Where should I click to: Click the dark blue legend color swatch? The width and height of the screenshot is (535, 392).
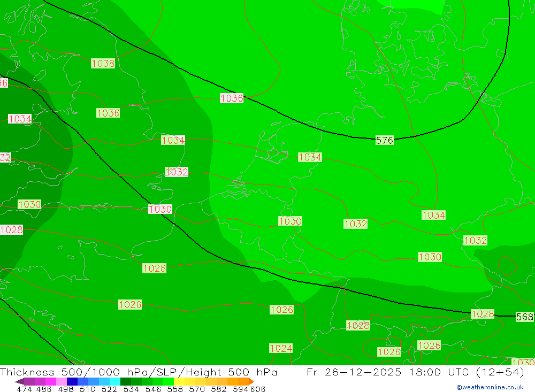point(72,381)
